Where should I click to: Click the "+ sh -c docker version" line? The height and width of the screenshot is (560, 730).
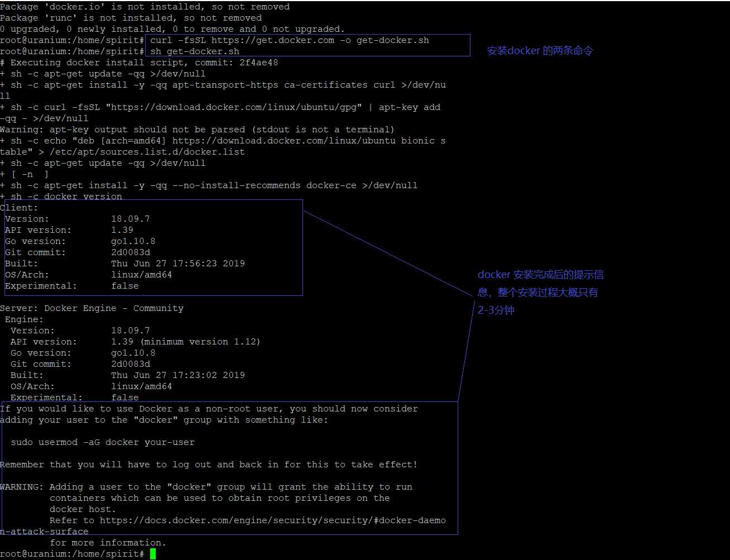tap(61, 197)
